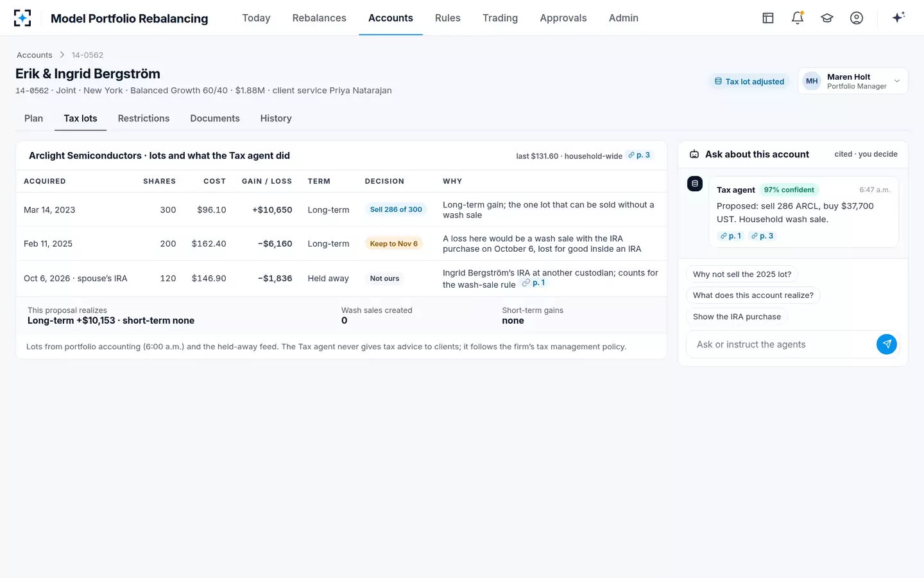Click the '14-0562' breadcrumb entry

[87, 55]
